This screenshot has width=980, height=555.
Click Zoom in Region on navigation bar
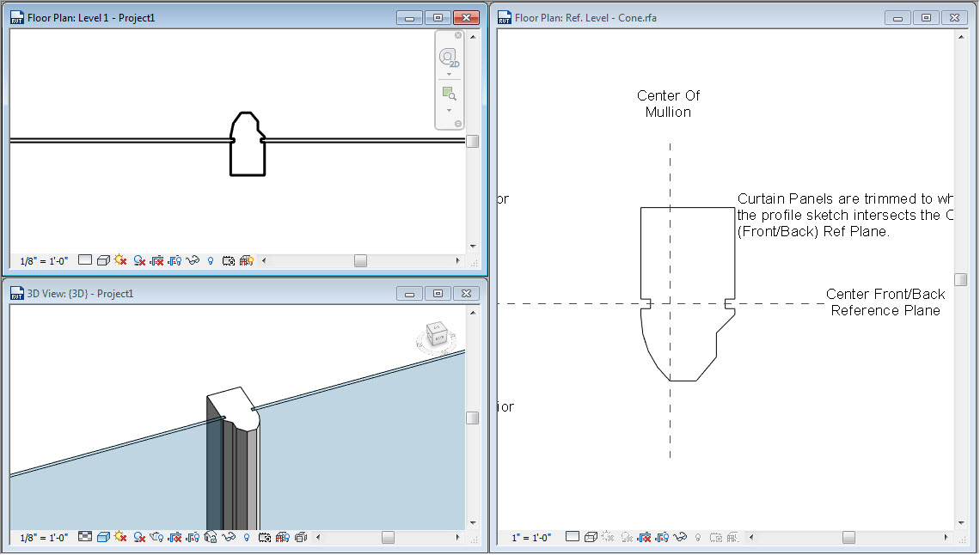(449, 94)
